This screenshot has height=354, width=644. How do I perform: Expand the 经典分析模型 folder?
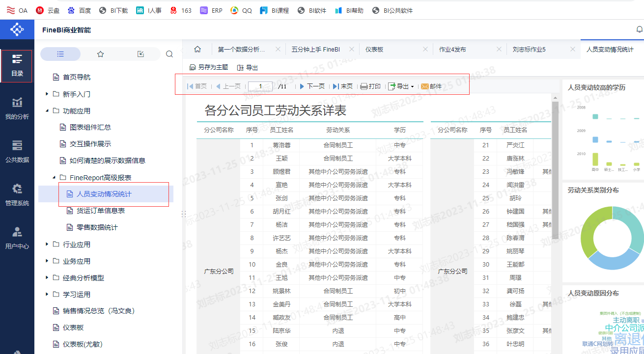pyautogui.click(x=47, y=277)
